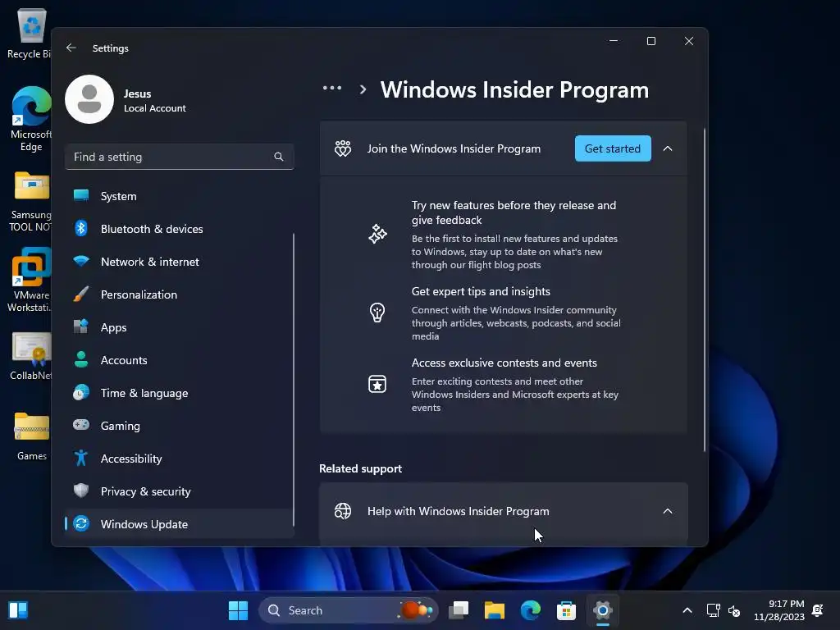Screen dimensions: 840x630
Task: Go to Accessibility settings
Action: pos(179,458)
